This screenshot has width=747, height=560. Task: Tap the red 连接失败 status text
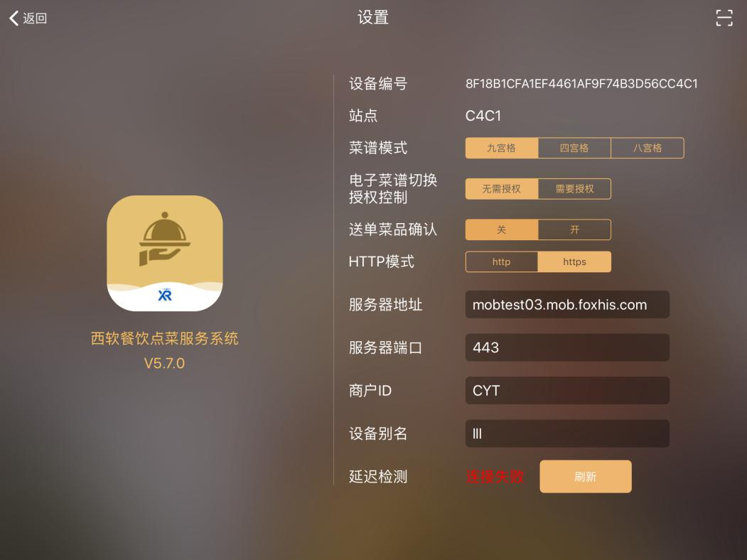point(495,477)
